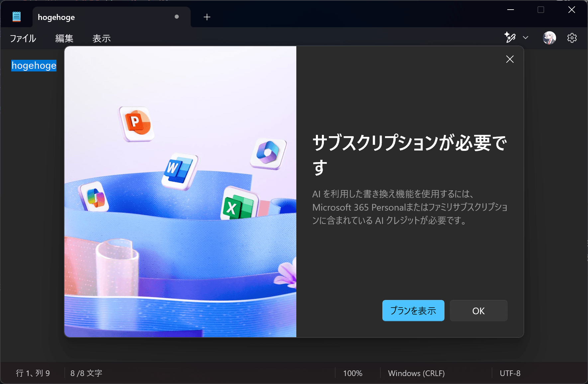Click the selected hogehoge text in editor

(34, 65)
